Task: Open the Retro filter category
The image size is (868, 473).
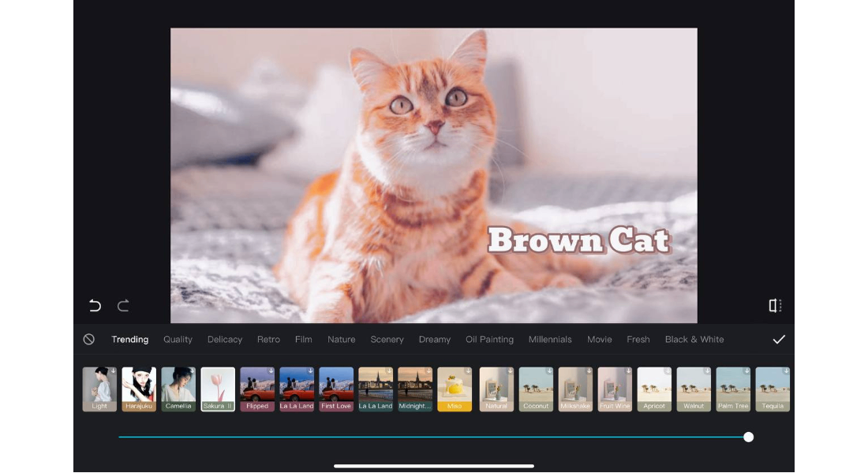Action: [x=268, y=339]
